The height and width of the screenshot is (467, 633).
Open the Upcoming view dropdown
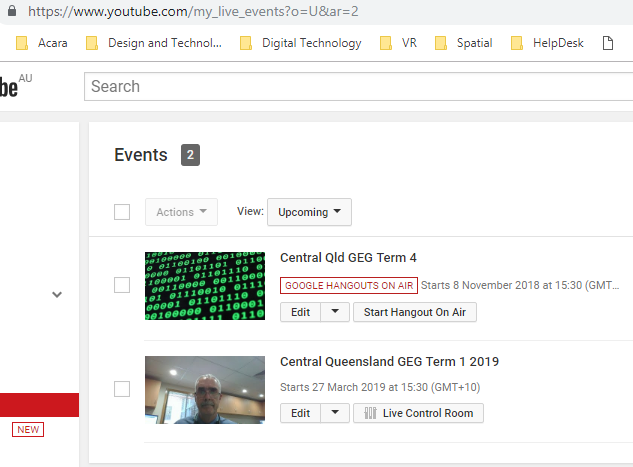point(309,212)
